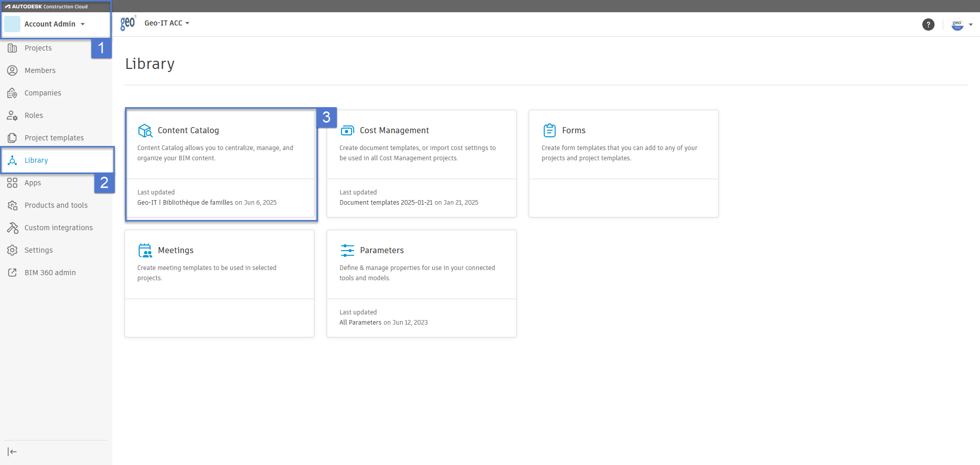Click the Custom integrations icon

(12, 228)
